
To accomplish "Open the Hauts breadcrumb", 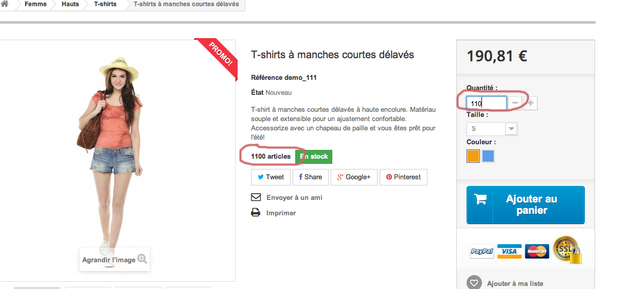I will (70, 4).
